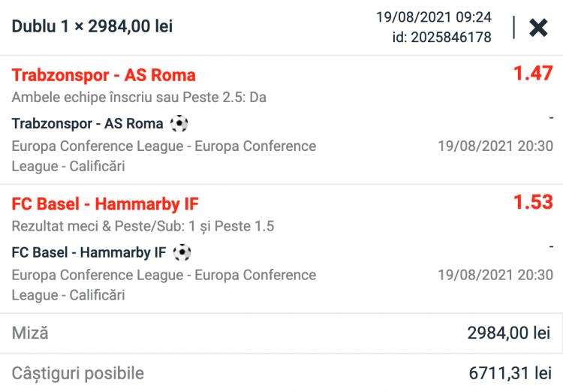Image resolution: width=563 pixels, height=392 pixels.
Task: Open the red Trabzonspor - AS Roma match title
Action: tap(104, 75)
